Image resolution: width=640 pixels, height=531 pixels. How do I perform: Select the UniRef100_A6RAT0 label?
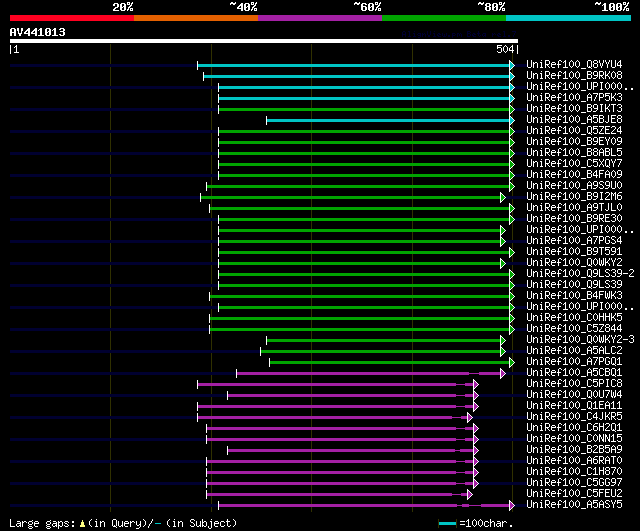(x=574, y=461)
